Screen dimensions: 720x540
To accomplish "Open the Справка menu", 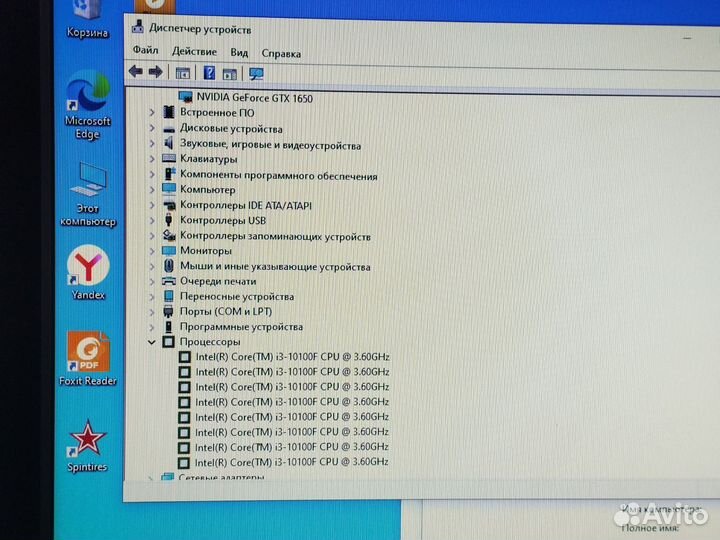I will (x=281, y=54).
